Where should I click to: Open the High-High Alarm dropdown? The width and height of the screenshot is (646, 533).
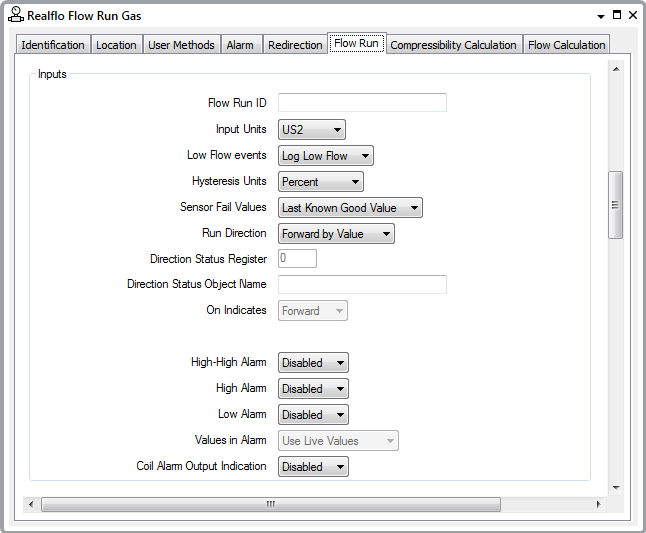point(313,363)
